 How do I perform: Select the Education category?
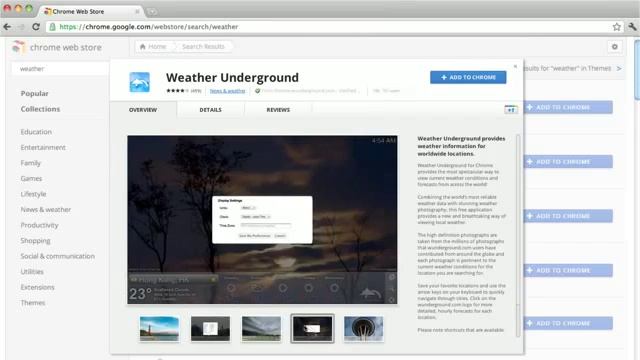36,132
